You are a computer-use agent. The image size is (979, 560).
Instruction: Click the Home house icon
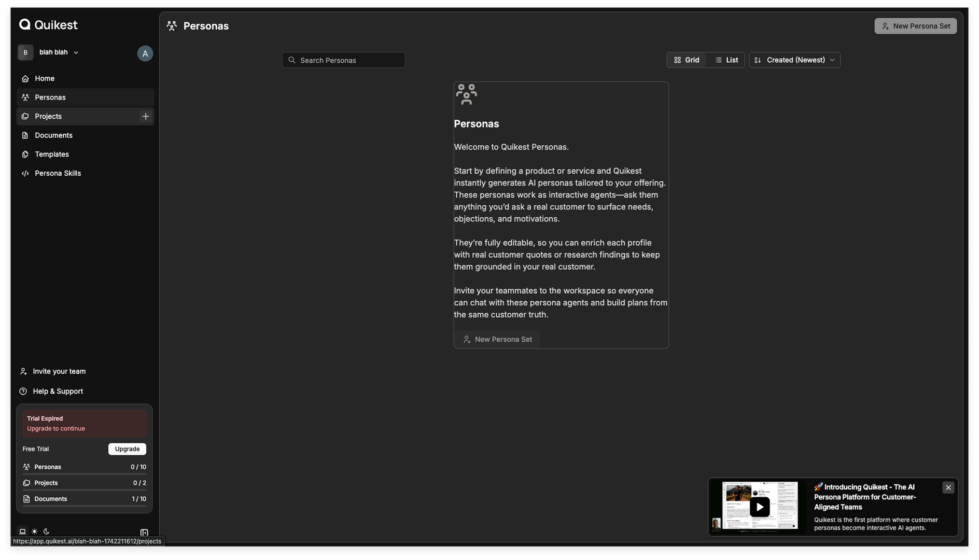[25, 78]
